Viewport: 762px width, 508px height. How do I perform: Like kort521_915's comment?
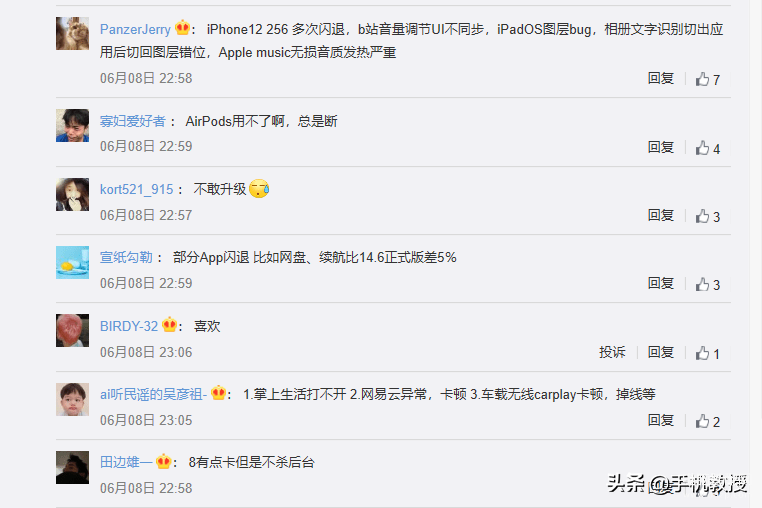tap(702, 216)
